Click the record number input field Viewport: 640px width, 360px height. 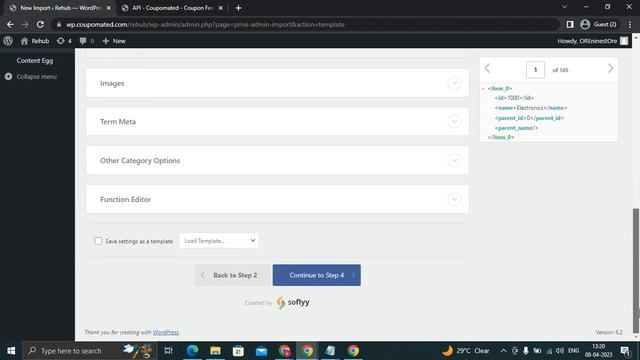pos(535,70)
